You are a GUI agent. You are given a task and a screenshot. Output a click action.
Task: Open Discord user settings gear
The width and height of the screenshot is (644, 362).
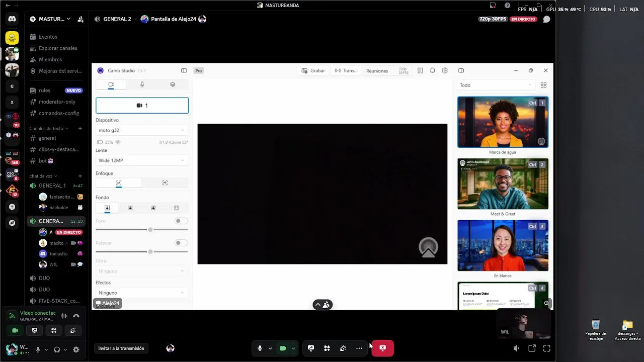(x=76, y=349)
